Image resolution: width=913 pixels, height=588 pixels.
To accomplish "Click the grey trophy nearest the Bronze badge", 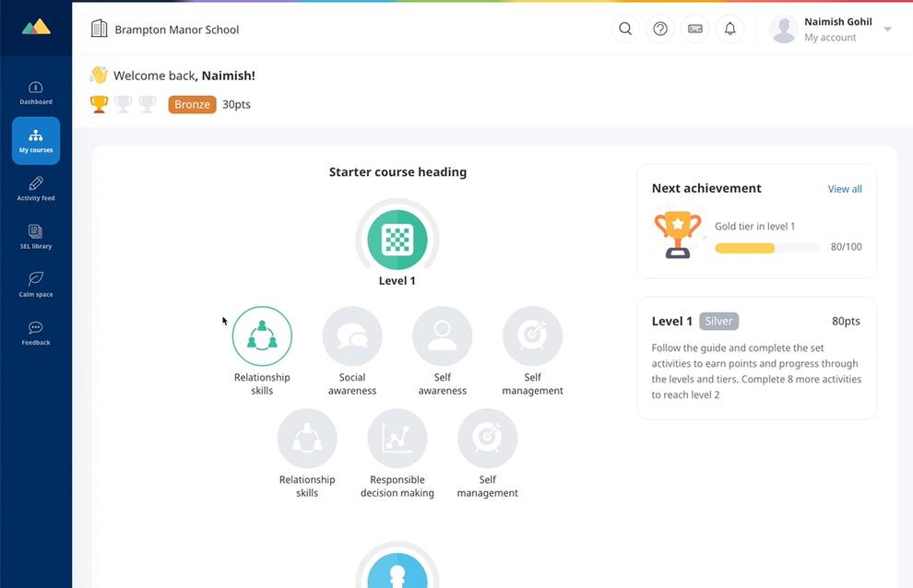I will coord(148,104).
